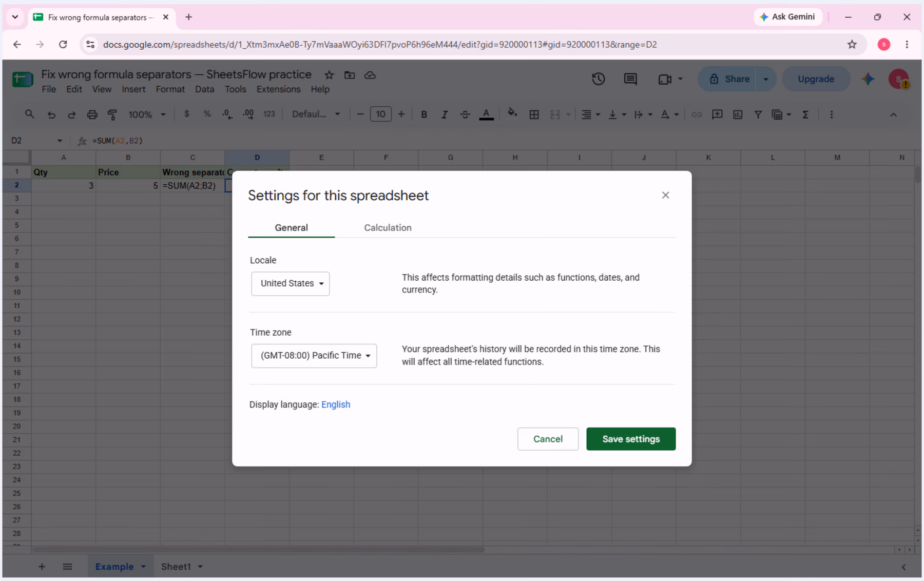
Task: Open horizontal align dropdown
Action: coord(590,114)
